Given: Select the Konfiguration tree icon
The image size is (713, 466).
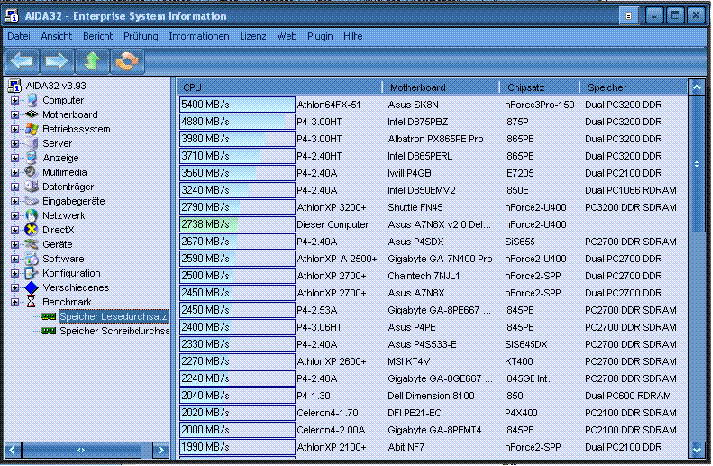Looking at the screenshot, I should 31,273.
